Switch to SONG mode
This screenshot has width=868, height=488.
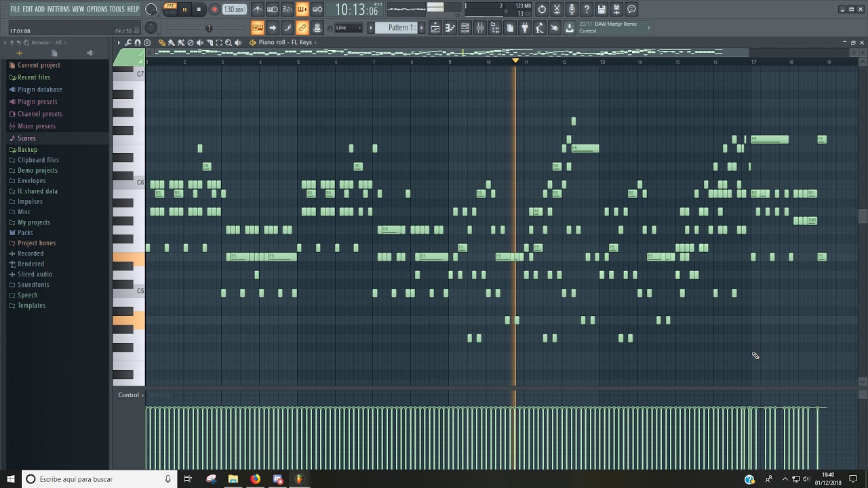[x=170, y=12]
